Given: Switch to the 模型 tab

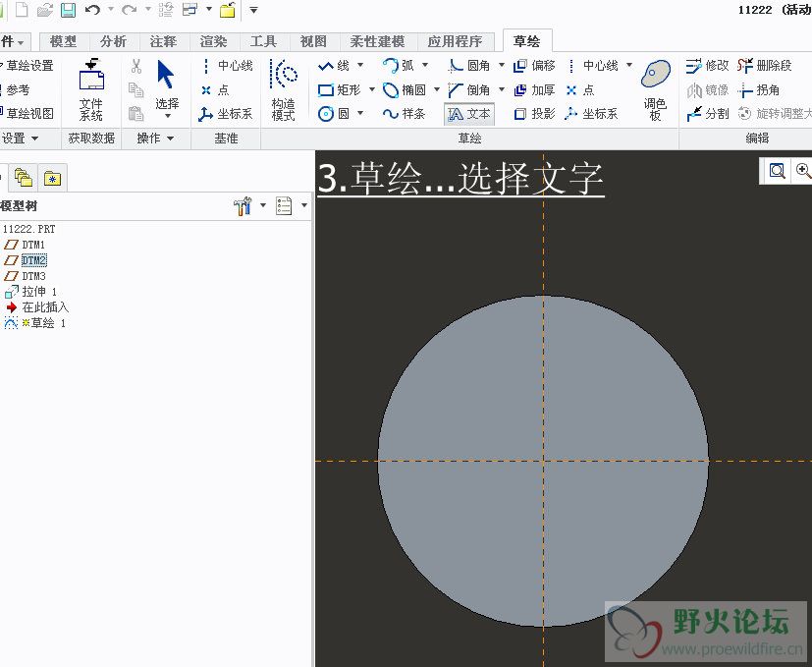Looking at the screenshot, I should tap(63, 41).
